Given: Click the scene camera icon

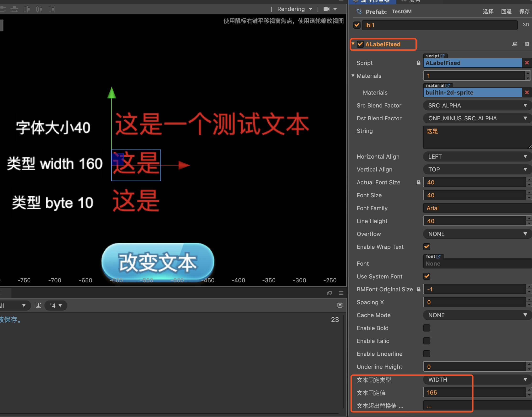Looking at the screenshot, I should [326, 9].
